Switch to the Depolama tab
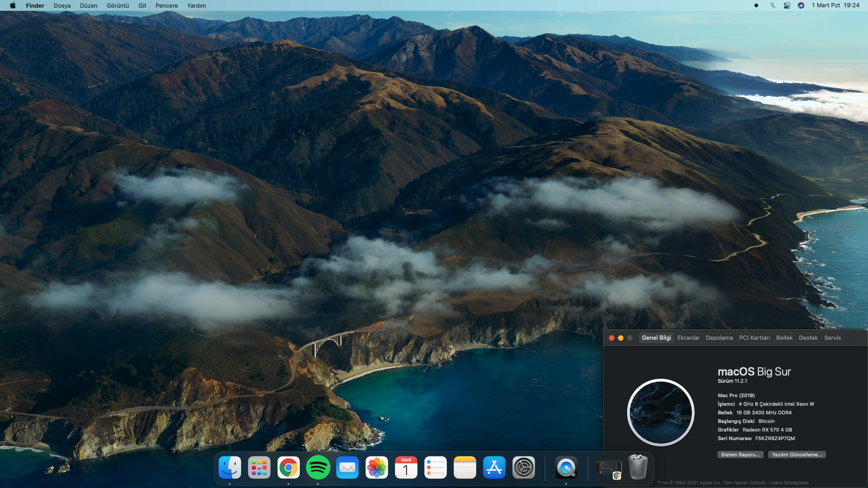This screenshot has width=868, height=488. coord(719,338)
